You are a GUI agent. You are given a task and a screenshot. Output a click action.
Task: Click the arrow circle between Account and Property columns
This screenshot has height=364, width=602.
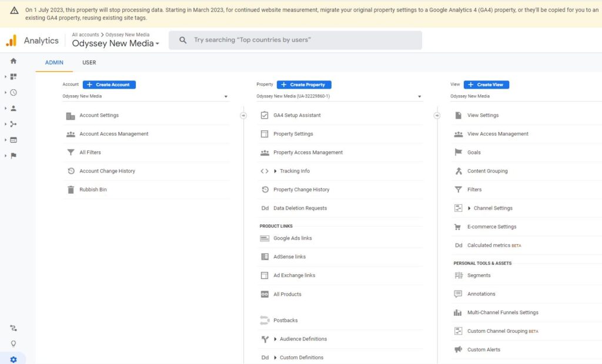tap(243, 116)
